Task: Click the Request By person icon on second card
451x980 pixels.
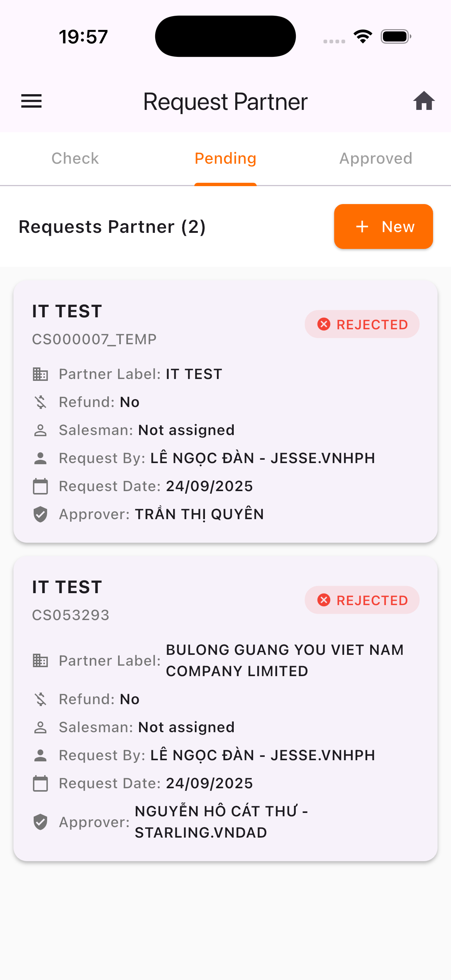Action: [x=40, y=755]
